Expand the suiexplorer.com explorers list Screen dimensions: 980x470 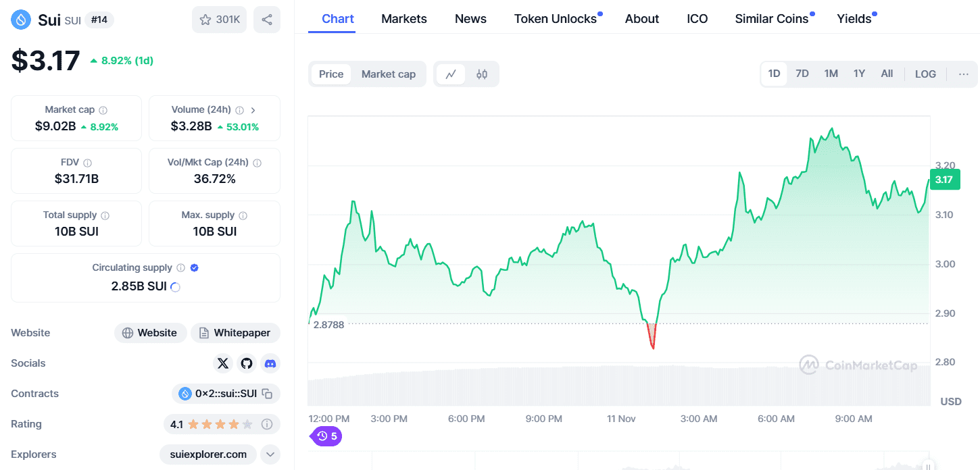click(270, 454)
